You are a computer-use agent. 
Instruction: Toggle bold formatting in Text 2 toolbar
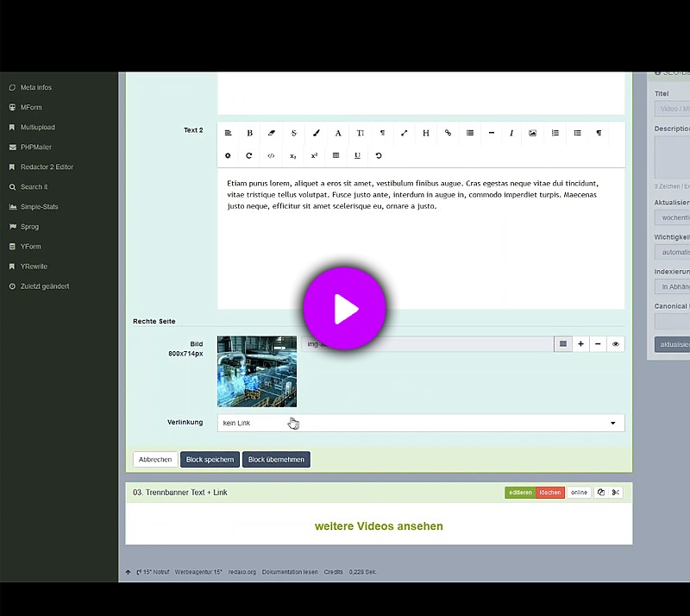(250, 134)
